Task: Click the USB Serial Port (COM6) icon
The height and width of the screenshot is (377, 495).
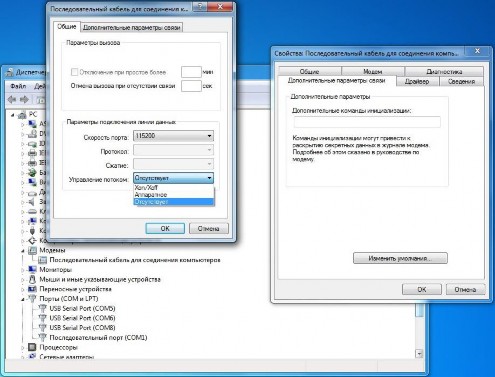Action: [x=42, y=318]
